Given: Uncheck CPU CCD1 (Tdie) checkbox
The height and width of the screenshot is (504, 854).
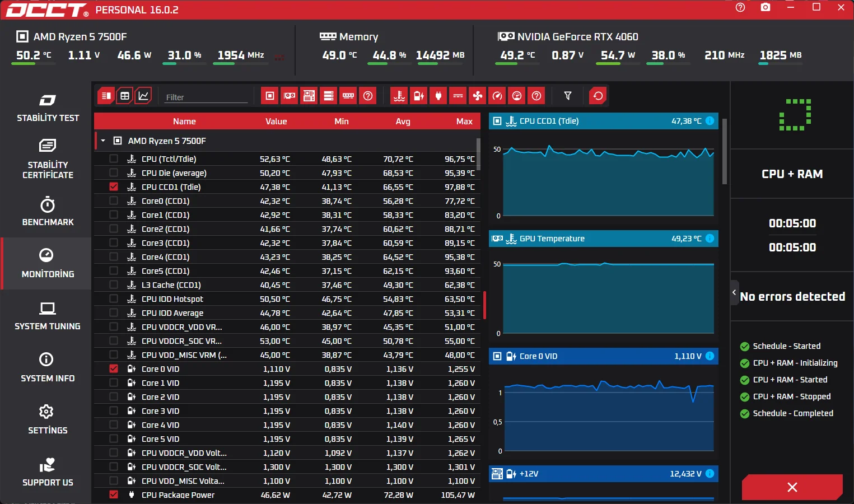Looking at the screenshot, I should (114, 187).
